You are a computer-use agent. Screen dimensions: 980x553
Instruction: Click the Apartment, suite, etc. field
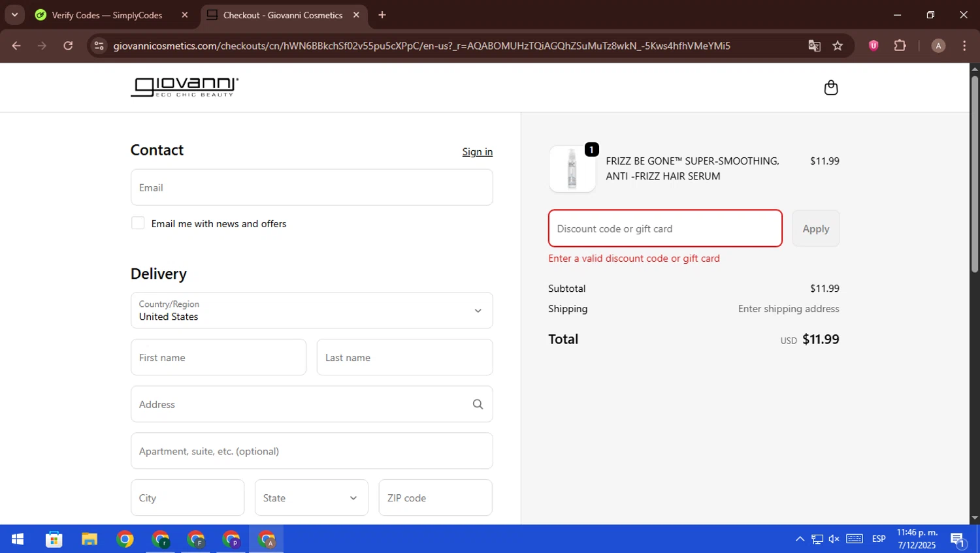[x=312, y=450]
